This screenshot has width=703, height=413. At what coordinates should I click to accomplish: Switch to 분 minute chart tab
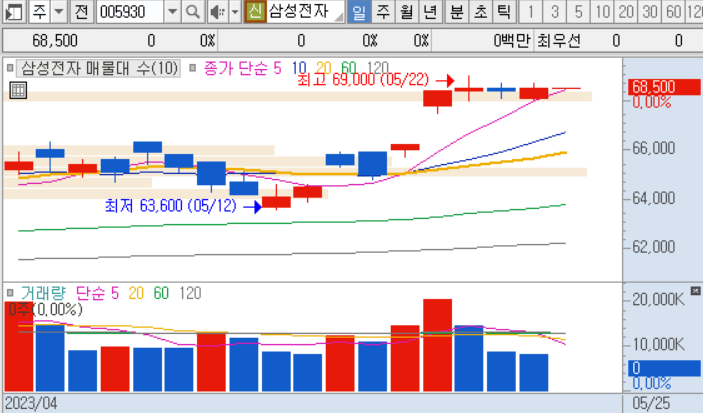456,12
